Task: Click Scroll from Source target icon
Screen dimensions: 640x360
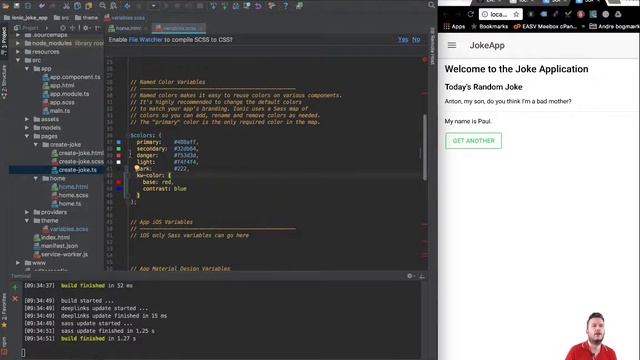Action: [63, 28]
